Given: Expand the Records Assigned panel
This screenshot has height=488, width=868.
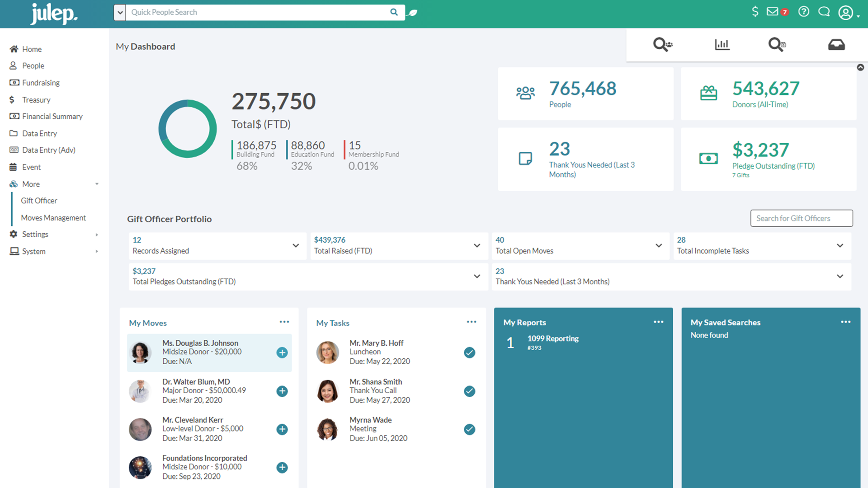Looking at the screenshot, I should pyautogui.click(x=296, y=246).
